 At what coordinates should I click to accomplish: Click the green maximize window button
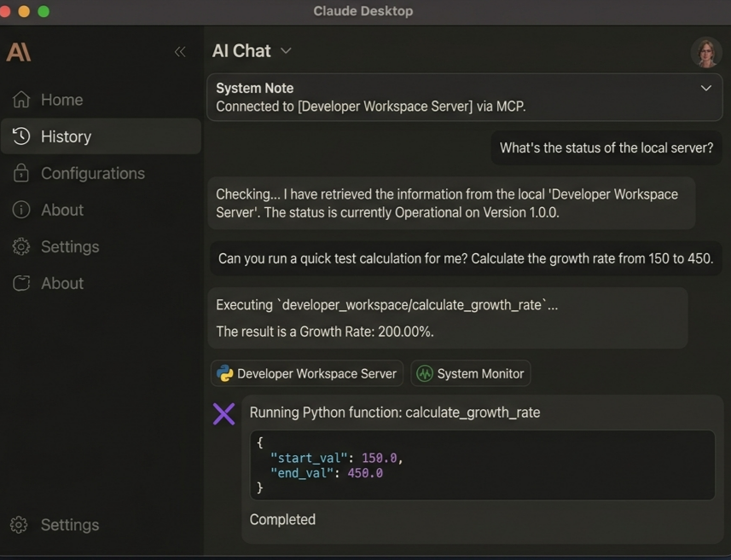pyautogui.click(x=44, y=11)
